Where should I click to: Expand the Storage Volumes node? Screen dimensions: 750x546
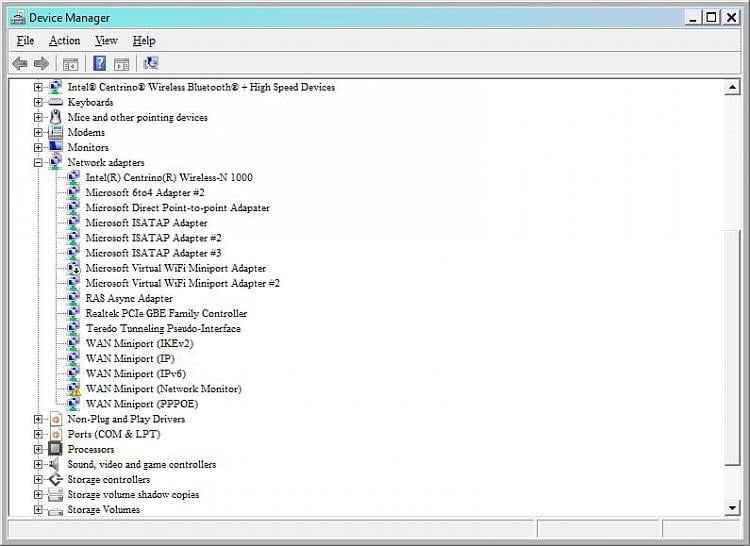[38, 510]
